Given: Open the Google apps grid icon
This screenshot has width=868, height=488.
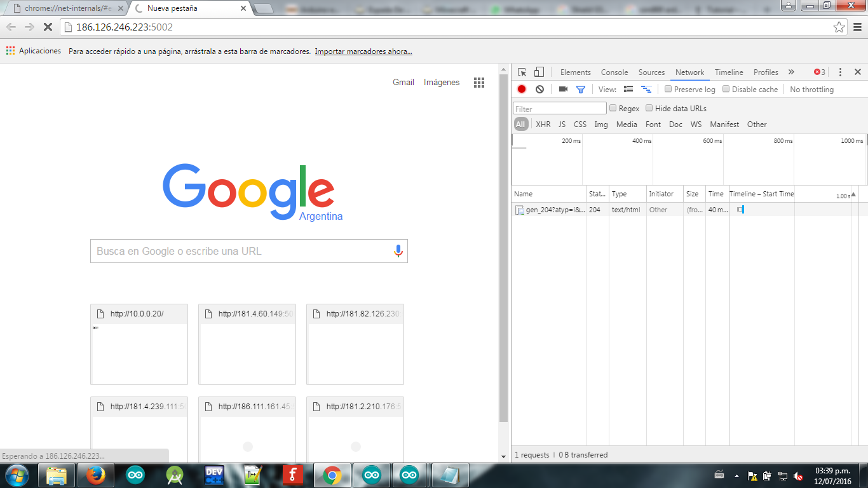Looking at the screenshot, I should click(479, 83).
